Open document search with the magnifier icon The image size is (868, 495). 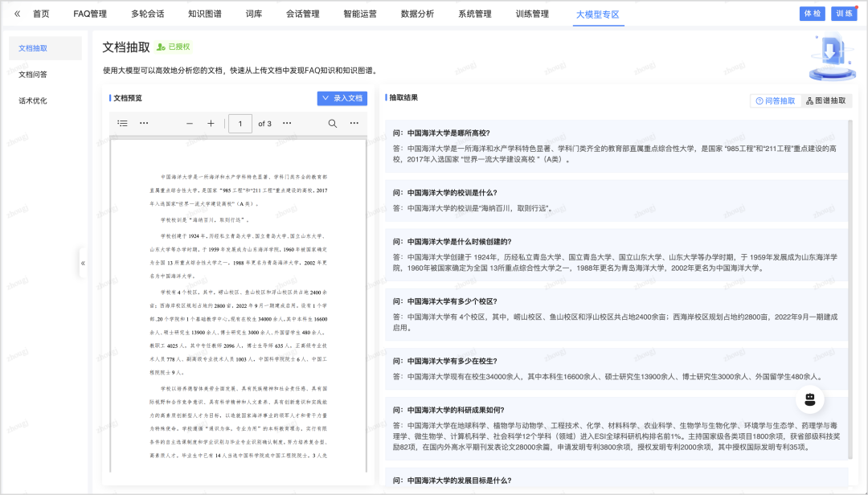331,124
